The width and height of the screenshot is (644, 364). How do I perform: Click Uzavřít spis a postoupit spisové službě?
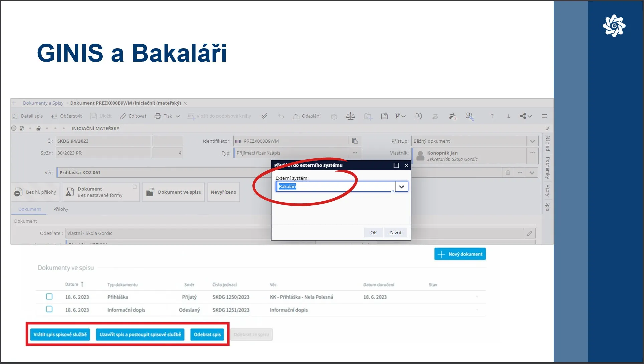(x=140, y=334)
